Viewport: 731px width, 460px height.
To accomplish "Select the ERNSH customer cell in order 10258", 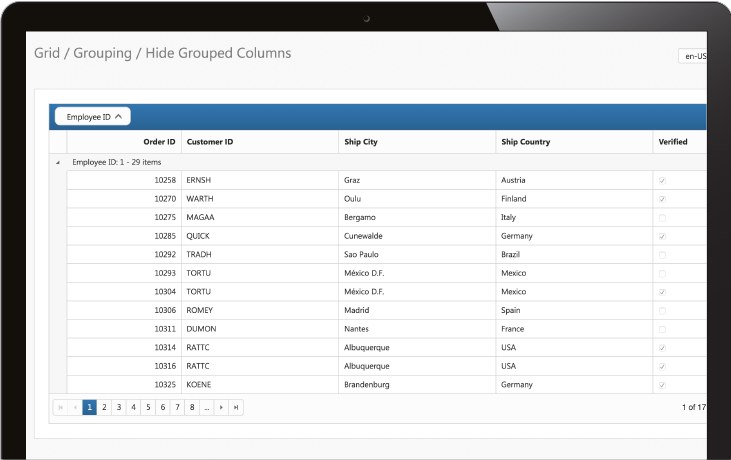I will (199, 180).
